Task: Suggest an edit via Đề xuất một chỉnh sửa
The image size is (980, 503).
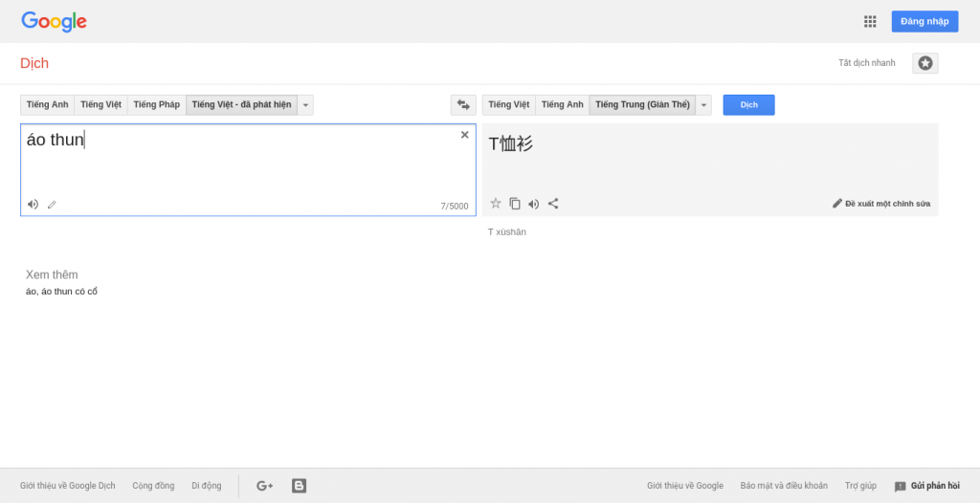Action: (881, 204)
